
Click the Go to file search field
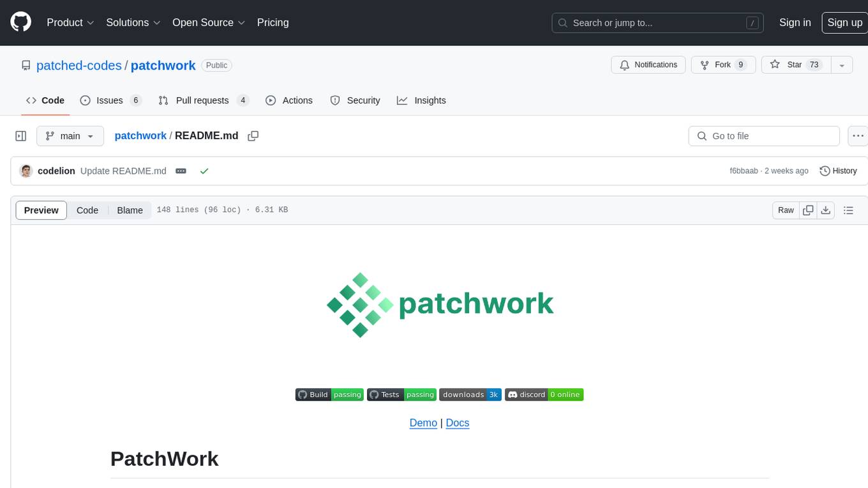[764, 136]
